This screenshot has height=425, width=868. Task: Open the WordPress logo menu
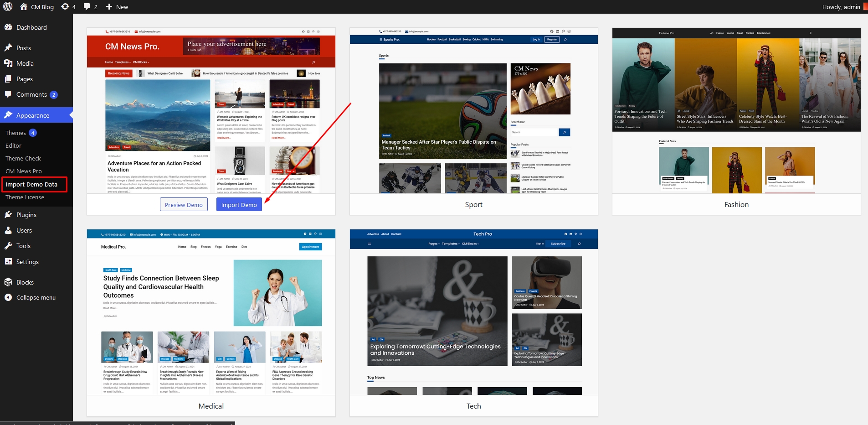click(x=8, y=7)
